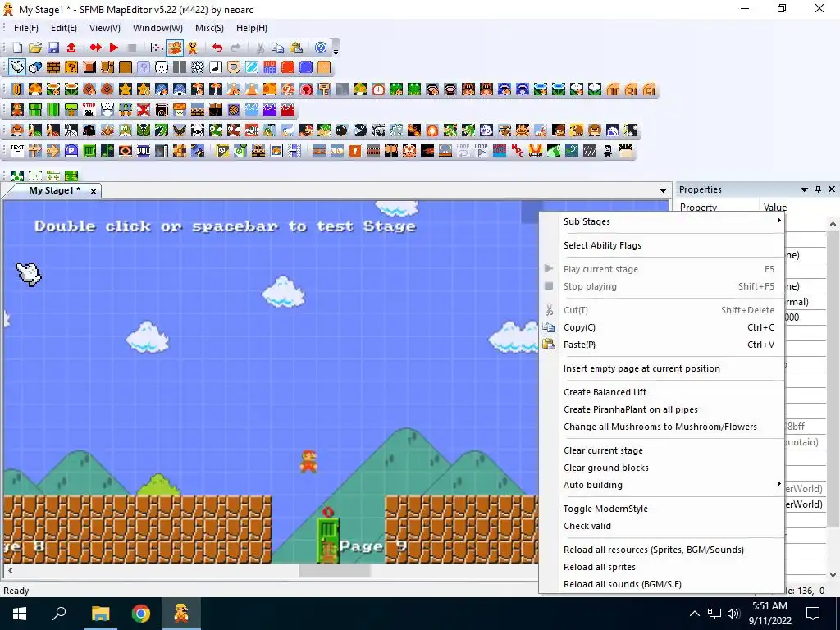Image resolution: width=840 pixels, height=630 pixels.
Task: Select the green pipe object icon
Action: point(35,110)
